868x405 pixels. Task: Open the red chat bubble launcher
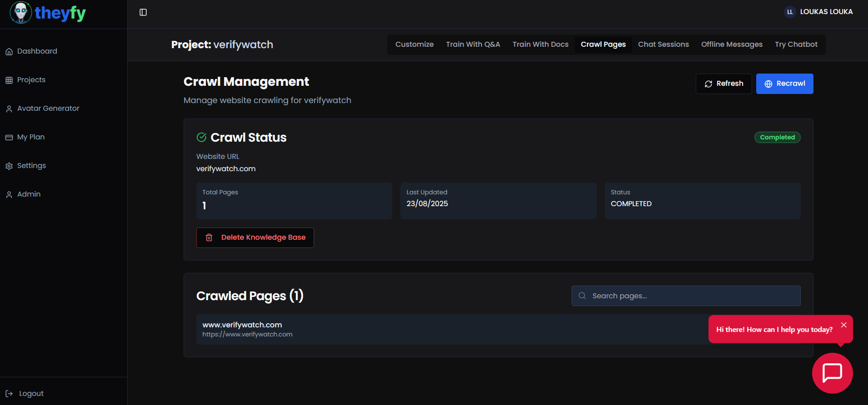pos(833,373)
